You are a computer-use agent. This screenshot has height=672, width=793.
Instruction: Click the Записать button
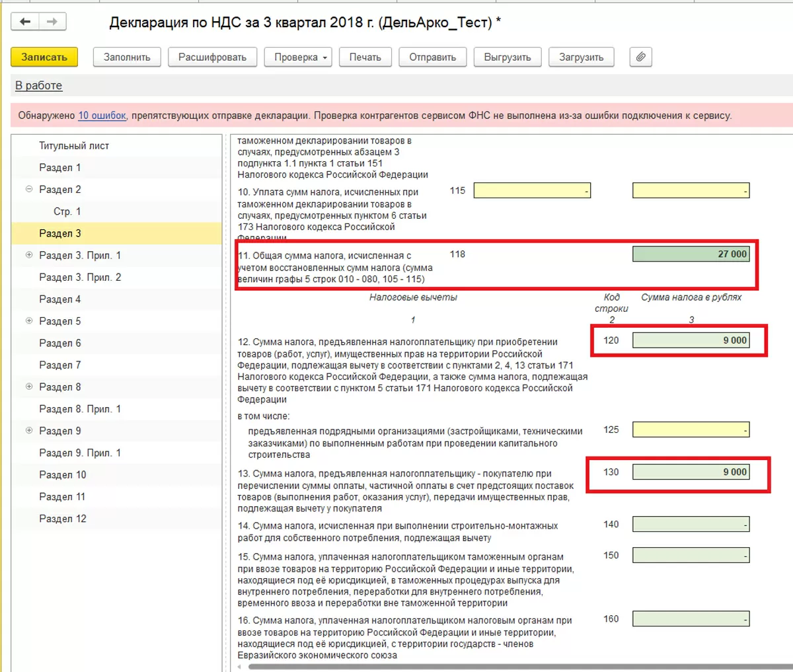44,57
